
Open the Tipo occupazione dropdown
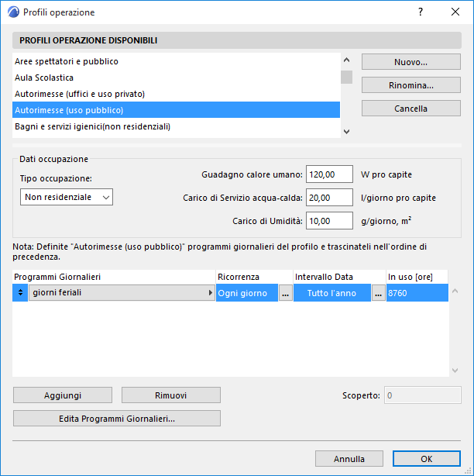[x=67, y=198]
